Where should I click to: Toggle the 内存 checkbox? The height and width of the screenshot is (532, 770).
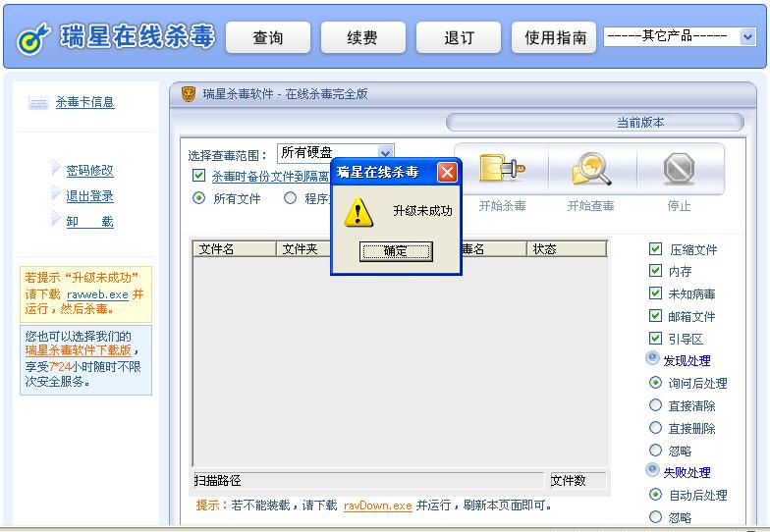[655, 271]
